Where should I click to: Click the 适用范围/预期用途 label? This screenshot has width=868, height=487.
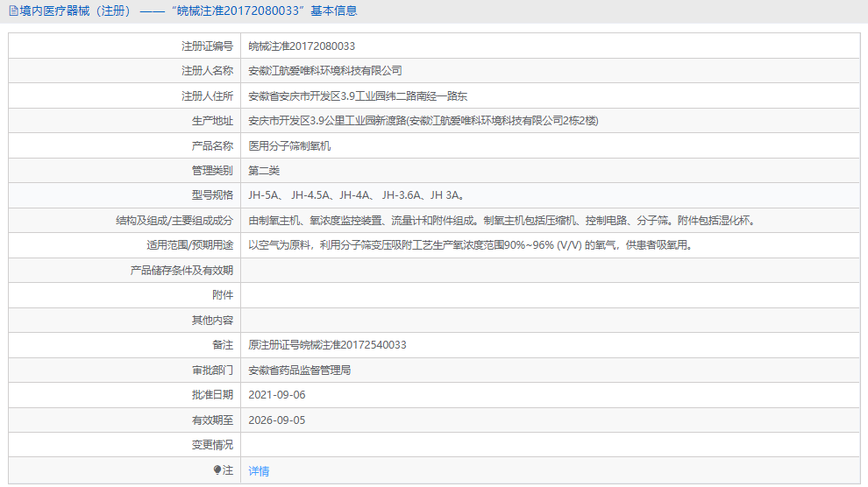point(190,245)
